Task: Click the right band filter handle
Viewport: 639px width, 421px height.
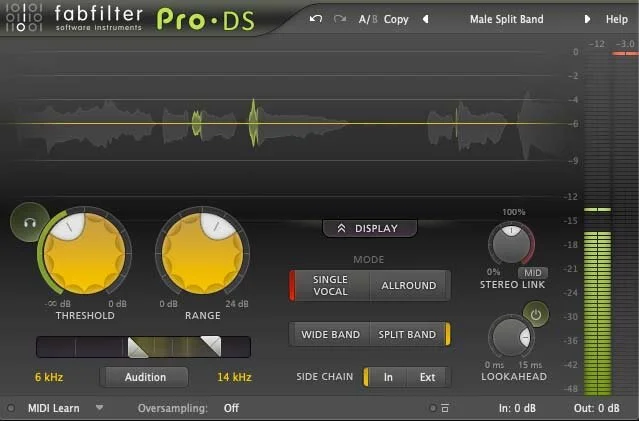Action: 211,346
